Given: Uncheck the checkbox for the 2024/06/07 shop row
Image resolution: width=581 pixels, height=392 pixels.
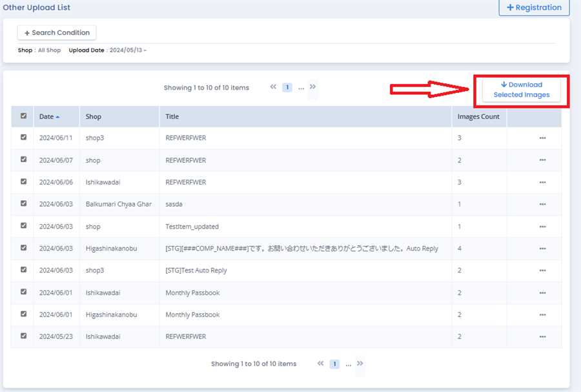Looking at the screenshot, I should 24,160.
